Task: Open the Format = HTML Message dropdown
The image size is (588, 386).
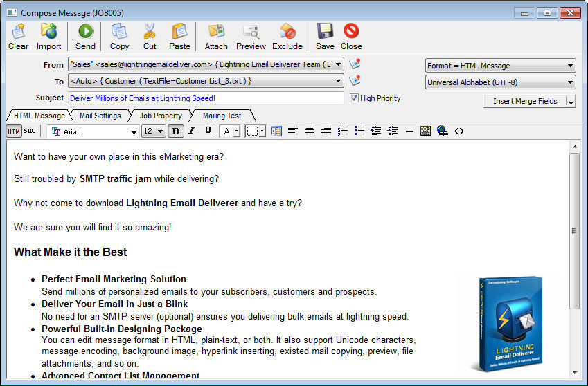Action: tap(500, 66)
